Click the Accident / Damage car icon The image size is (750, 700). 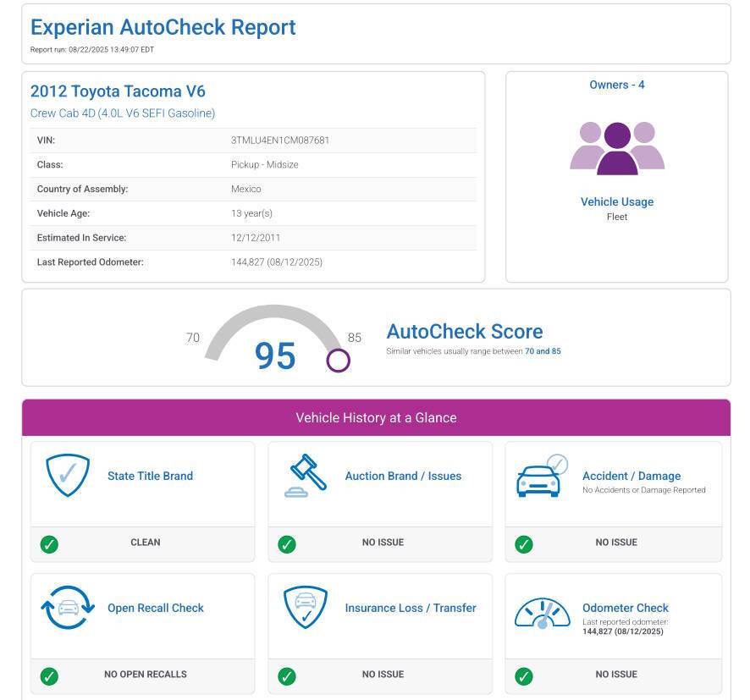pos(542,477)
